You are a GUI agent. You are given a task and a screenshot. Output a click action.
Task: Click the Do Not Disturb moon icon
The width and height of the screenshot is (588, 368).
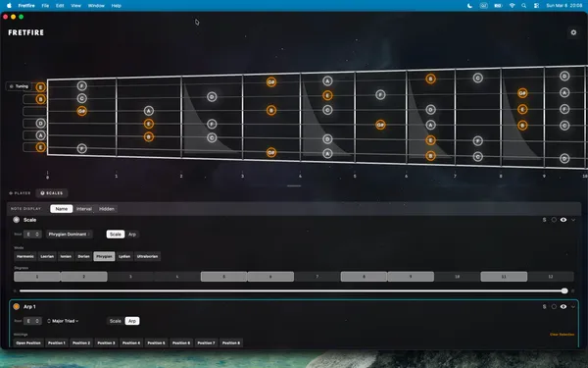[x=469, y=6]
